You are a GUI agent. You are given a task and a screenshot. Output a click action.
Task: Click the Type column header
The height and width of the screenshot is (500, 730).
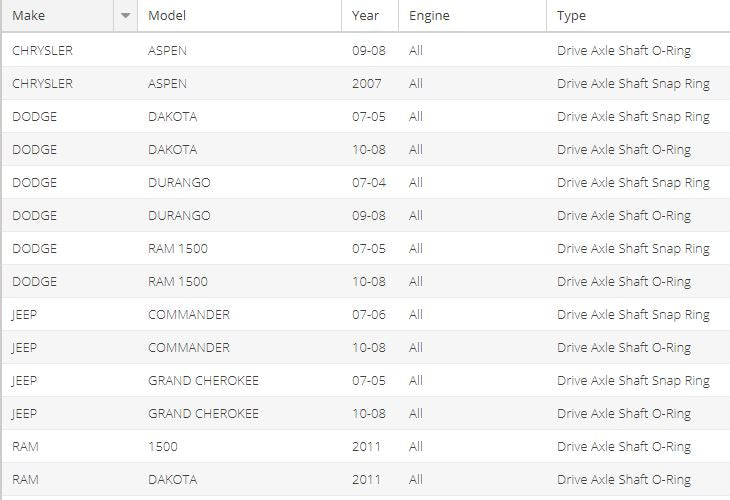[638, 16]
